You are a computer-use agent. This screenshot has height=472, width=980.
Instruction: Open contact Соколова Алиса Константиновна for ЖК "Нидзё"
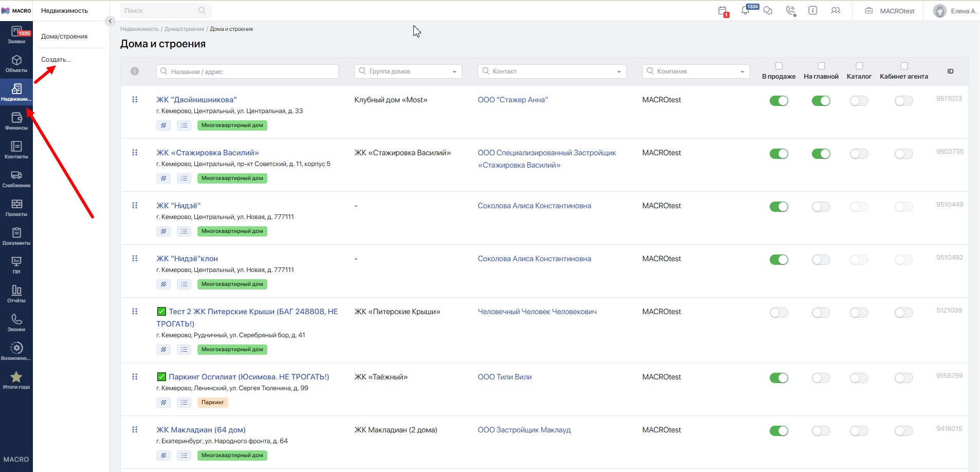click(x=534, y=206)
